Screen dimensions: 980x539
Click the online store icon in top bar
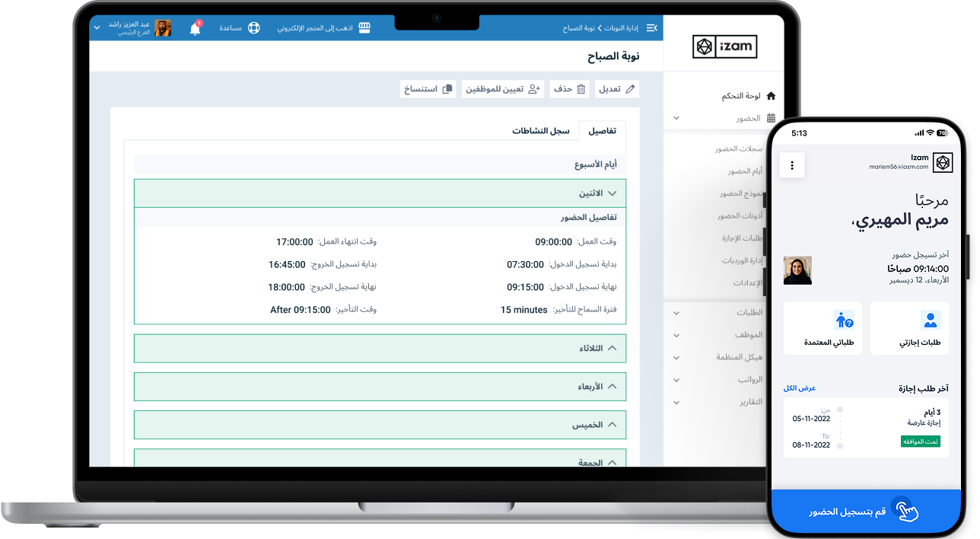coord(364,28)
